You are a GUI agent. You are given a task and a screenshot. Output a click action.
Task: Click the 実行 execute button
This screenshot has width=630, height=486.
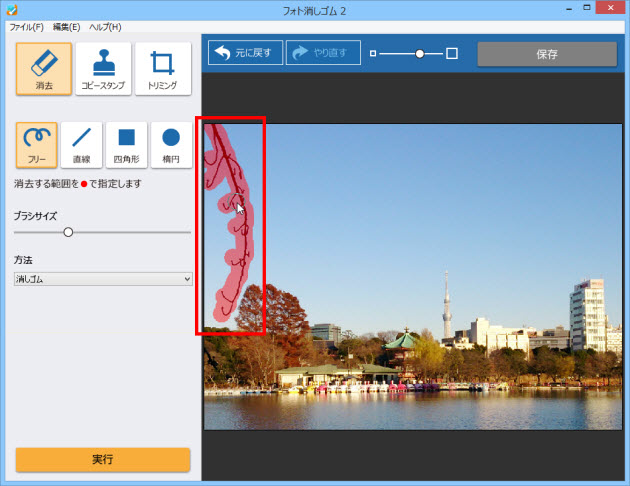103,459
